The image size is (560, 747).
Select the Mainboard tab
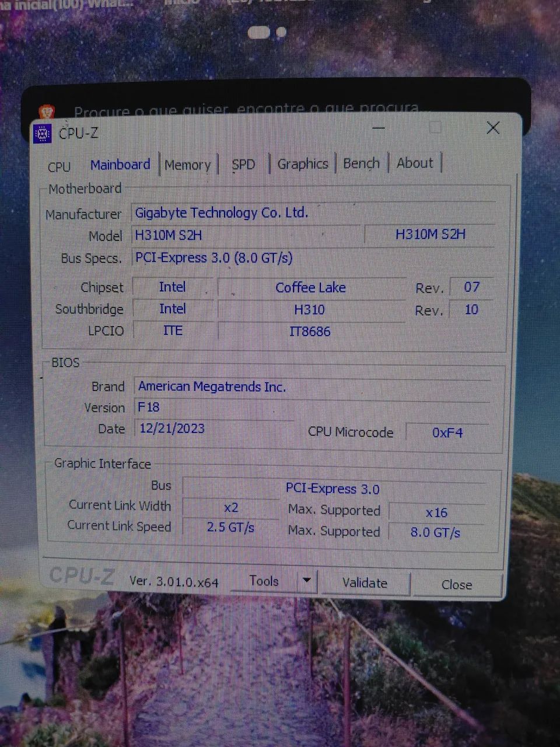120,165
